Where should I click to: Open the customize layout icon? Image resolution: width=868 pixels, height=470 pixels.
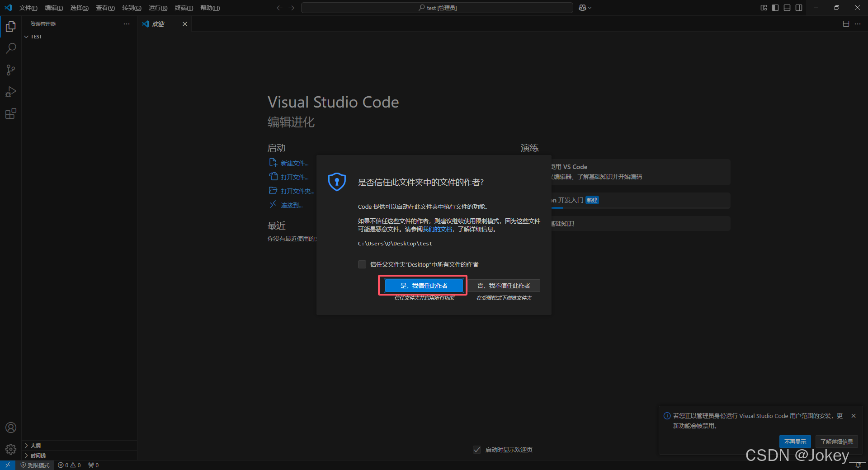click(764, 8)
